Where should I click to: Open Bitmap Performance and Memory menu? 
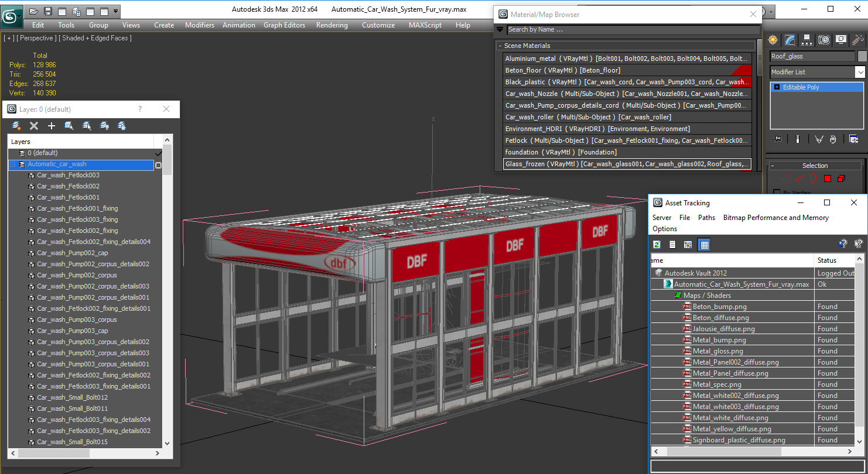[x=775, y=218]
